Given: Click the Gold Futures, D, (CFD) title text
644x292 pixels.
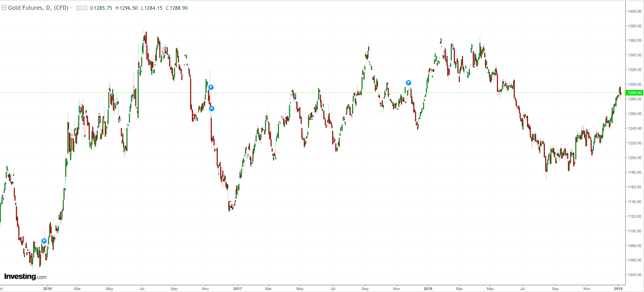Looking at the screenshot, I should [38, 8].
